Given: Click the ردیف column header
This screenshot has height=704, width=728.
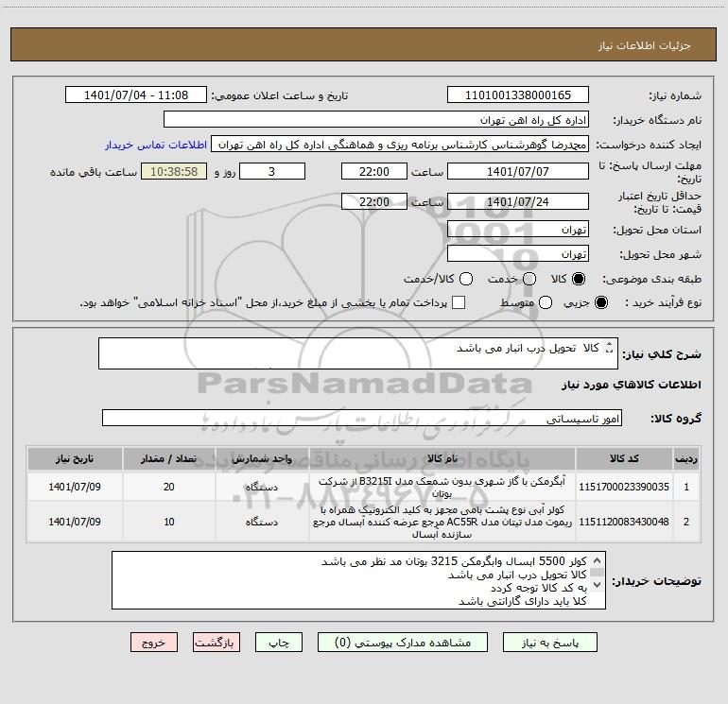Looking at the screenshot, I should (686, 458).
